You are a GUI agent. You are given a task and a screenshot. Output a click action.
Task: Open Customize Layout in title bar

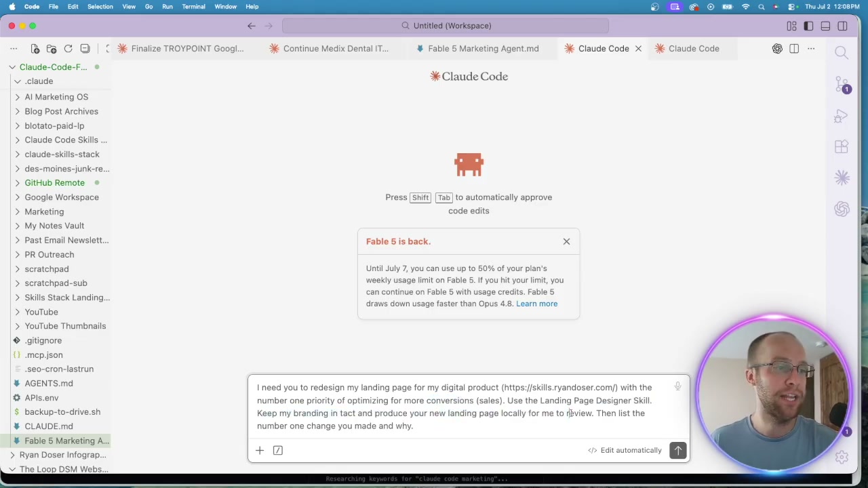(x=791, y=26)
